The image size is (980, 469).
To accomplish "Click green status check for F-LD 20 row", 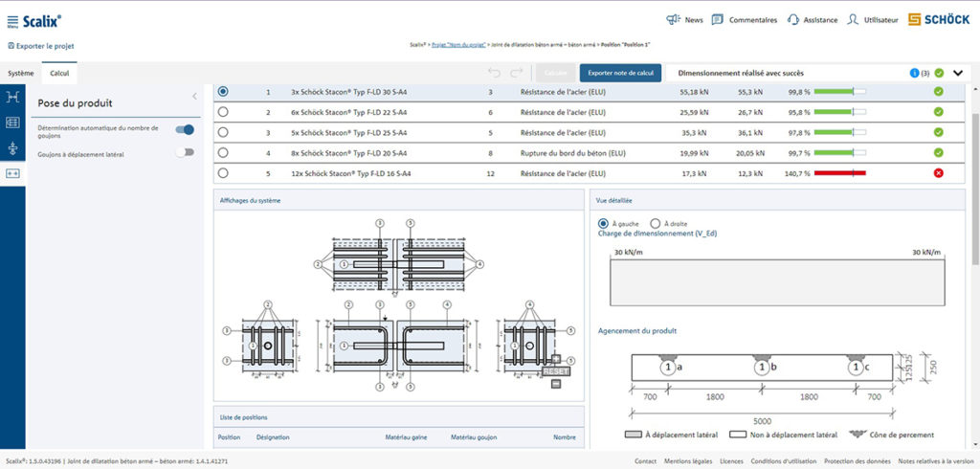I will point(938,152).
